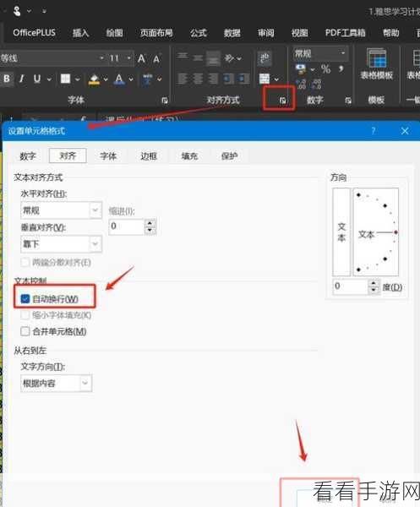The height and width of the screenshot is (507, 420).
Task: Expand the Borders dropdown arrow
Action: point(77,79)
